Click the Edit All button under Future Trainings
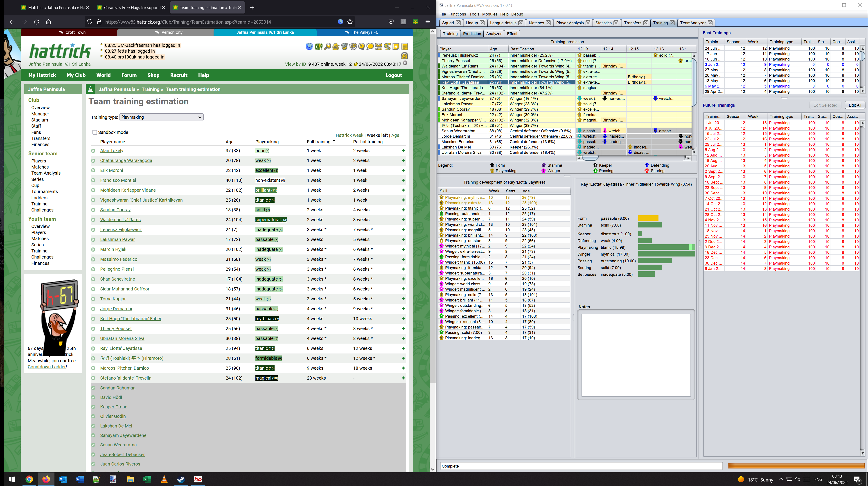The width and height of the screenshot is (868, 486). 855,105
